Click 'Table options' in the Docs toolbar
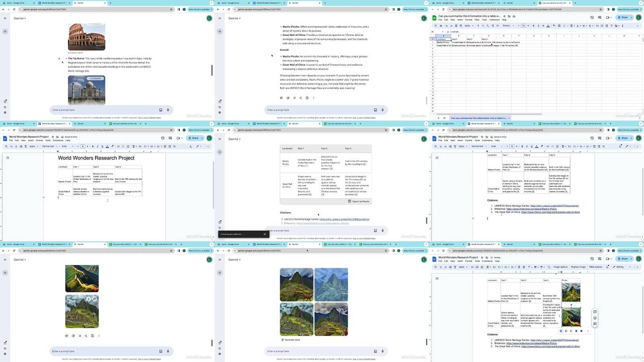The width and height of the screenshot is (644, 362). [596, 267]
